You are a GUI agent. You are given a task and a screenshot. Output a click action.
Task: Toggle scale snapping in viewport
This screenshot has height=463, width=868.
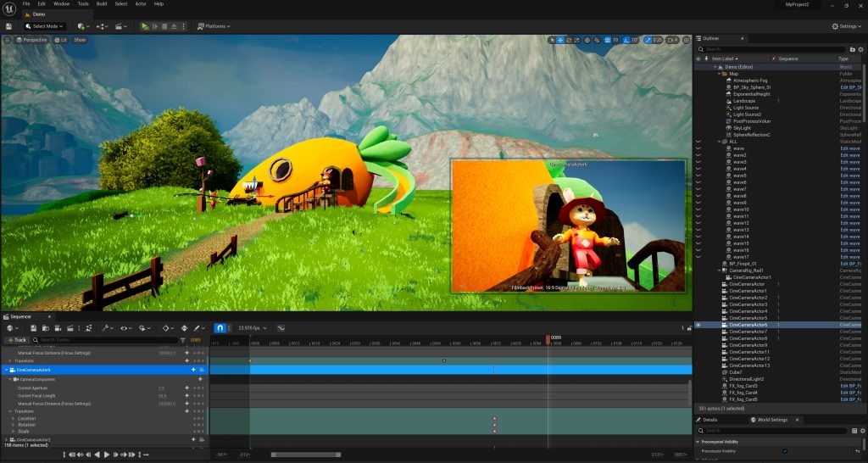click(648, 40)
